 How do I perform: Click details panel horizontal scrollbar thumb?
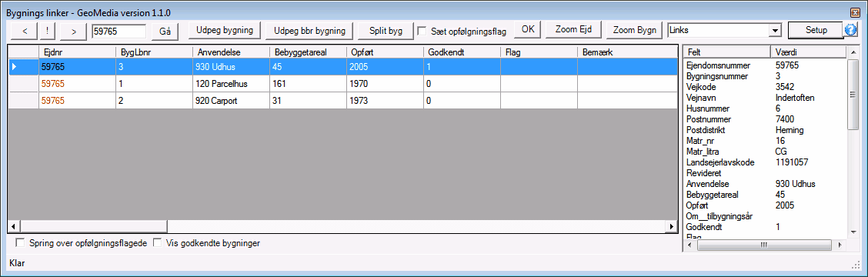point(763,245)
